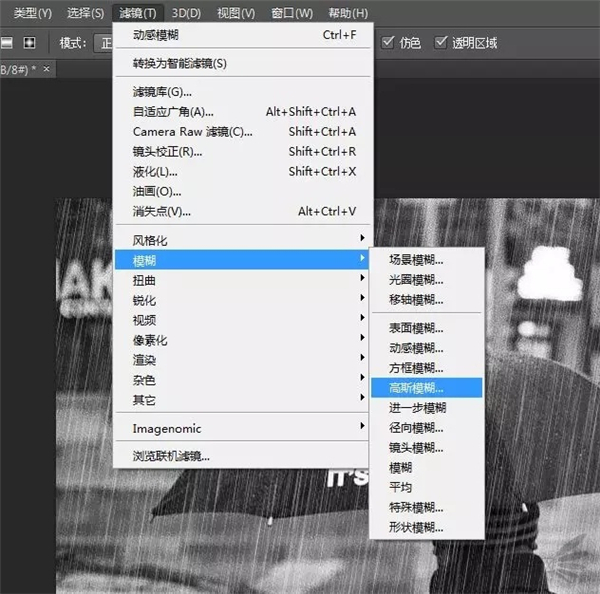
Task: Toggle the 仿色 checkbox
Action: [x=388, y=42]
